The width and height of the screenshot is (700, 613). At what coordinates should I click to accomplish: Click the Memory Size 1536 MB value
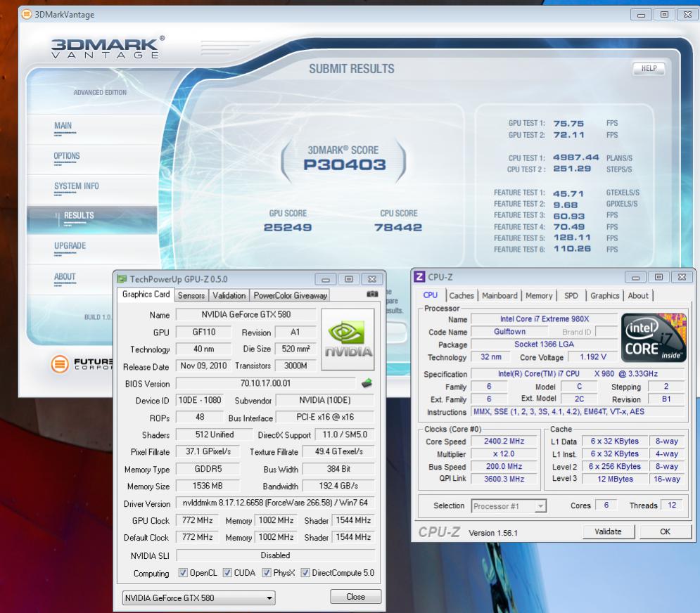pyautogui.click(x=208, y=486)
